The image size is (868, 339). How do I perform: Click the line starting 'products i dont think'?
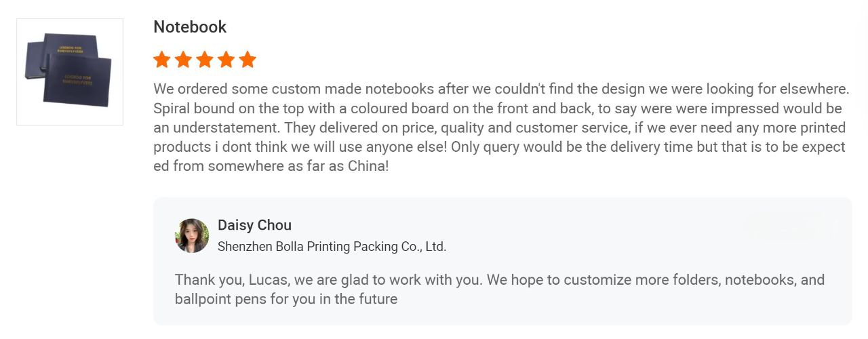499,147
